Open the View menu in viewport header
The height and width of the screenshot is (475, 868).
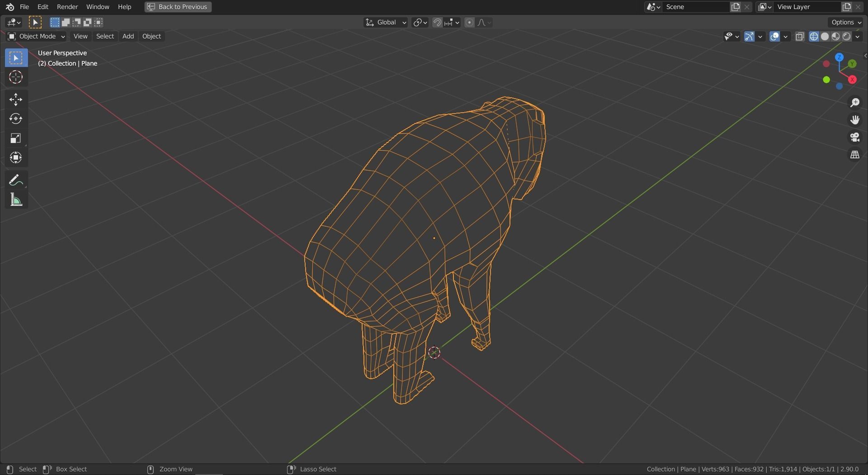[80, 36]
